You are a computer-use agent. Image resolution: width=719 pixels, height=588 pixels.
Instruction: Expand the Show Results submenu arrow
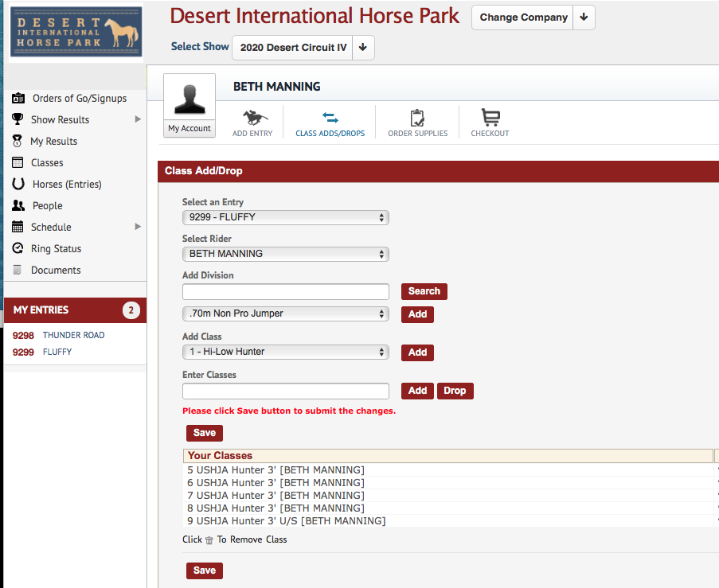138,119
